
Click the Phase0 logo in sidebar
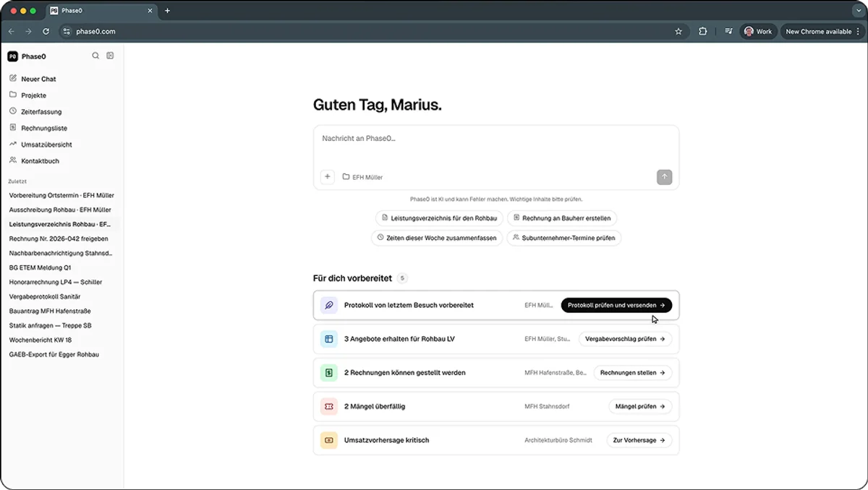click(x=12, y=56)
